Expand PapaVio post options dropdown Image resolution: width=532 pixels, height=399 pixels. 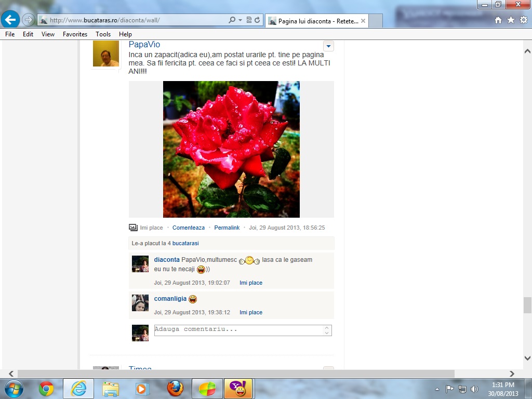(328, 46)
